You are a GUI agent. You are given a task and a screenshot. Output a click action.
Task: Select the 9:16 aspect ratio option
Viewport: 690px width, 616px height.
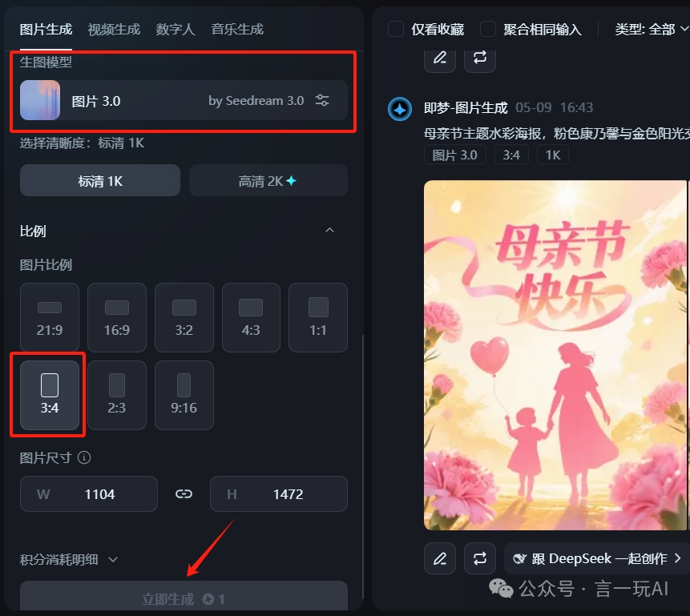[x=184, y=395]
